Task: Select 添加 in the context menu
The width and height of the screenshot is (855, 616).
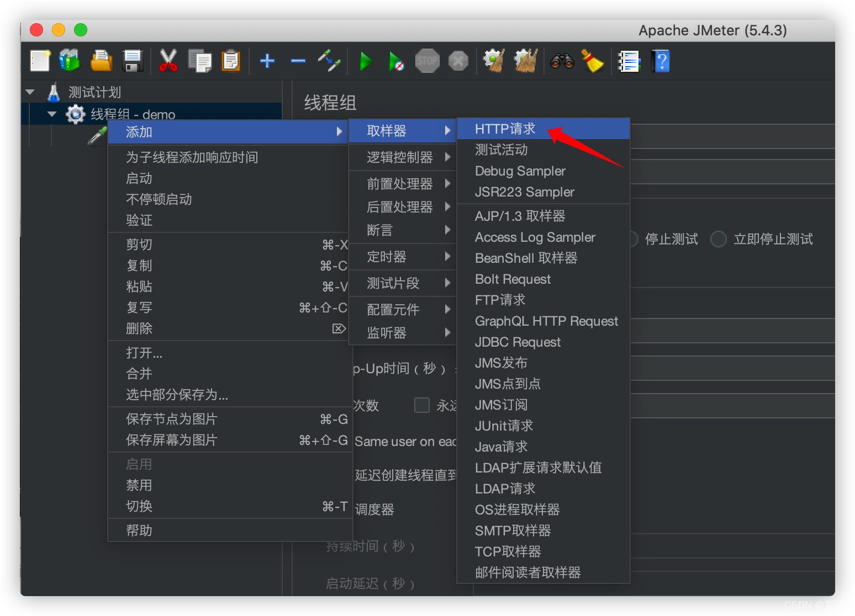Action: click(228, 132)
